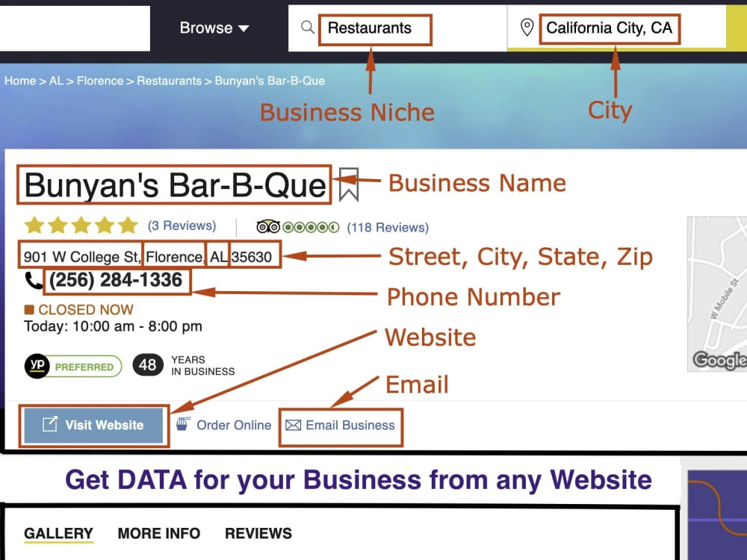Select the GALLERY tab

tap(58, 533)
